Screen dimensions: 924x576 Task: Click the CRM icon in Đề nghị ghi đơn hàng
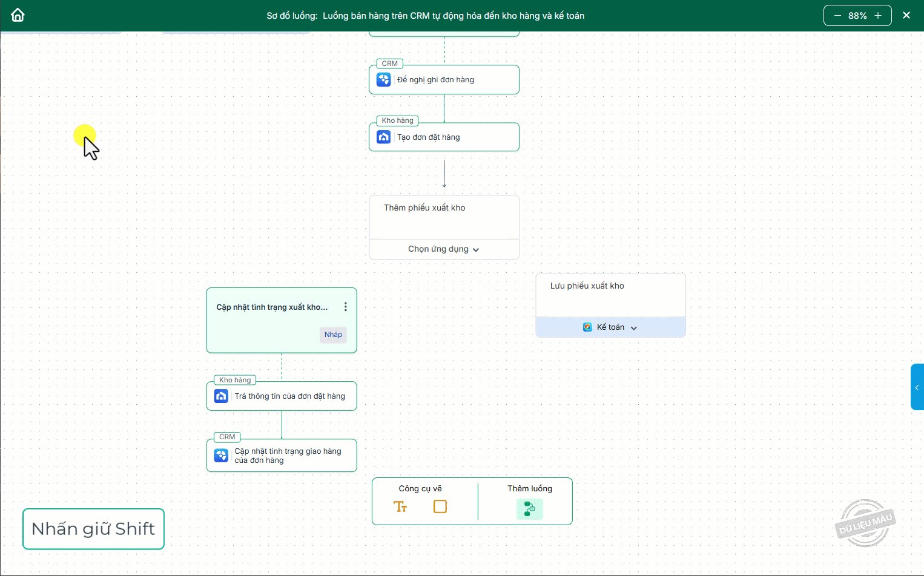pos(384,80)
